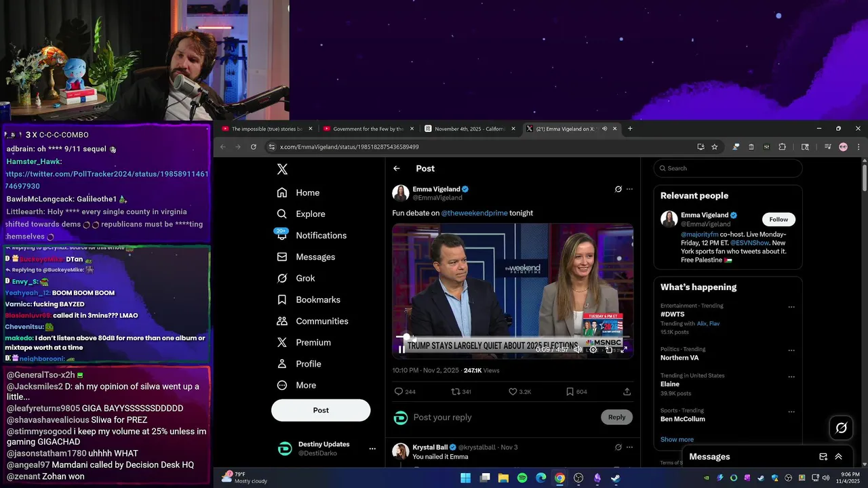Viewport: 868px width, 488px height.
Task: Click the back arrow next to Post
Action: [397, 169]
